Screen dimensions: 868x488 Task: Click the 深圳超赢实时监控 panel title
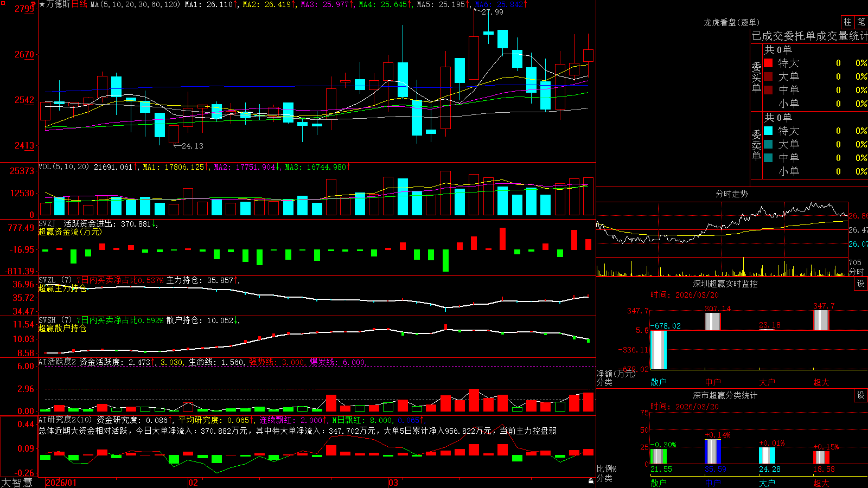725,284
